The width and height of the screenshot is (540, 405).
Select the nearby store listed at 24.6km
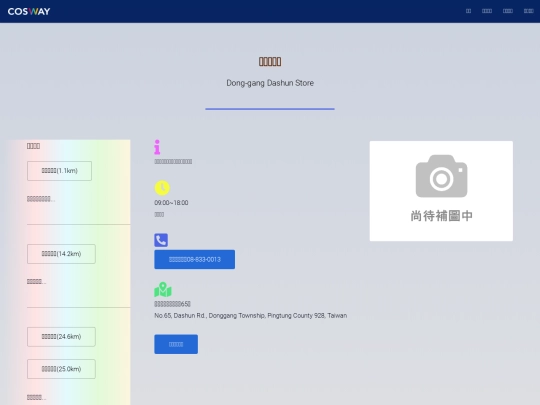(x=61, y=337)
